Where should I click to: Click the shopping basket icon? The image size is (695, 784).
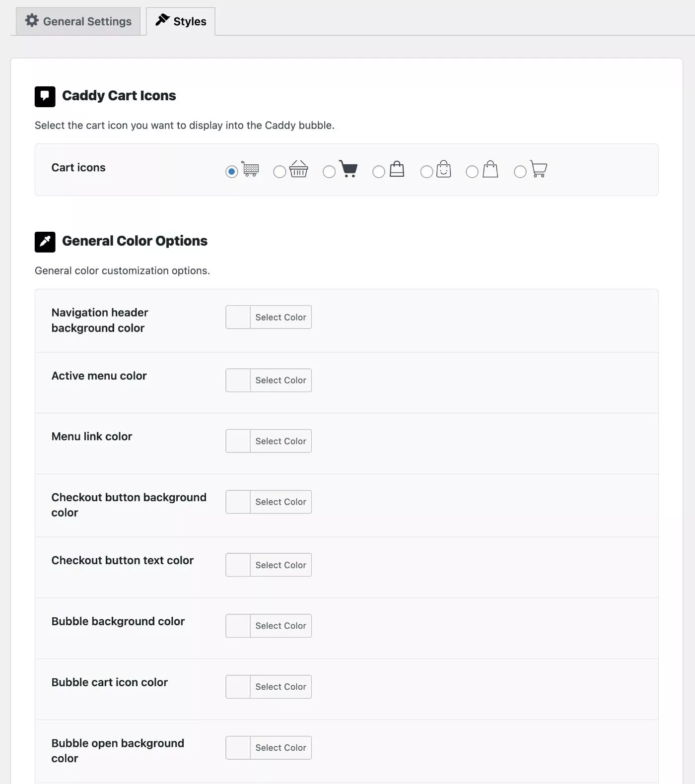point(298,169)
